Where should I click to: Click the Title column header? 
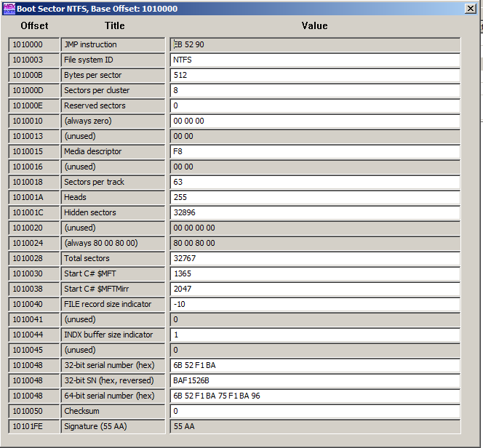click(x=115, y=26)
